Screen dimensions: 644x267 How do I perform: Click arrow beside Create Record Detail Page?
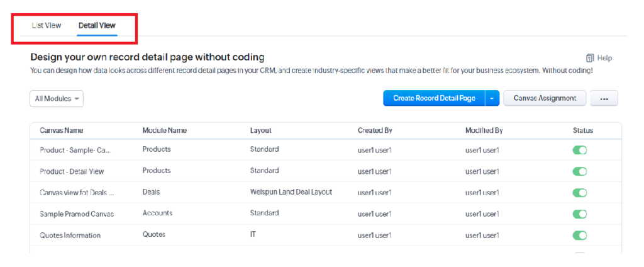pyautogui.click(x=492, y=98)
